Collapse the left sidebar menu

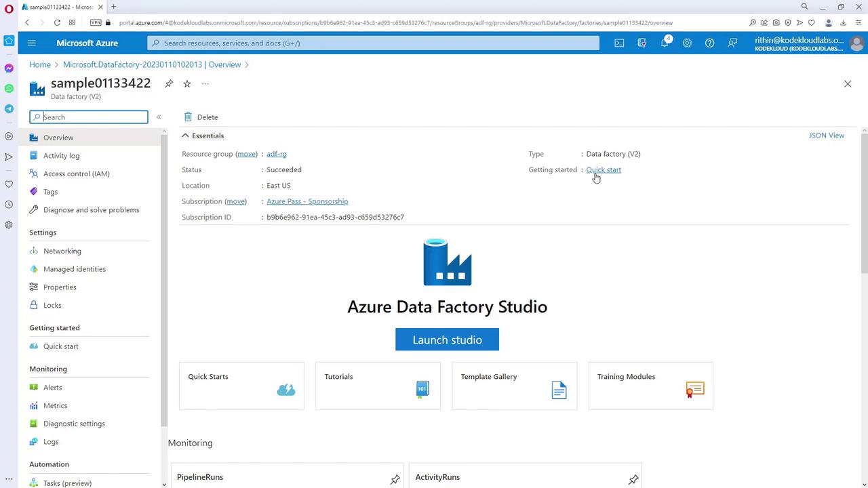pos(159,117)
